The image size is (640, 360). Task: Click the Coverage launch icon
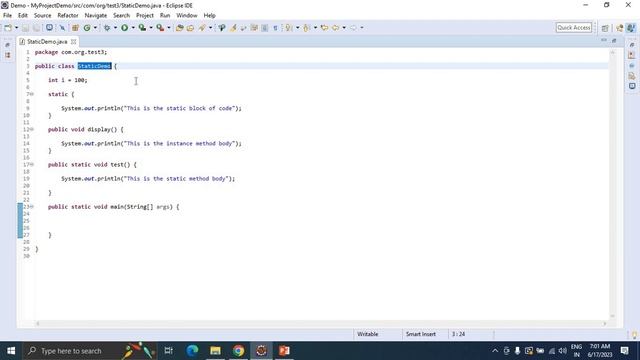pos(142,28)
